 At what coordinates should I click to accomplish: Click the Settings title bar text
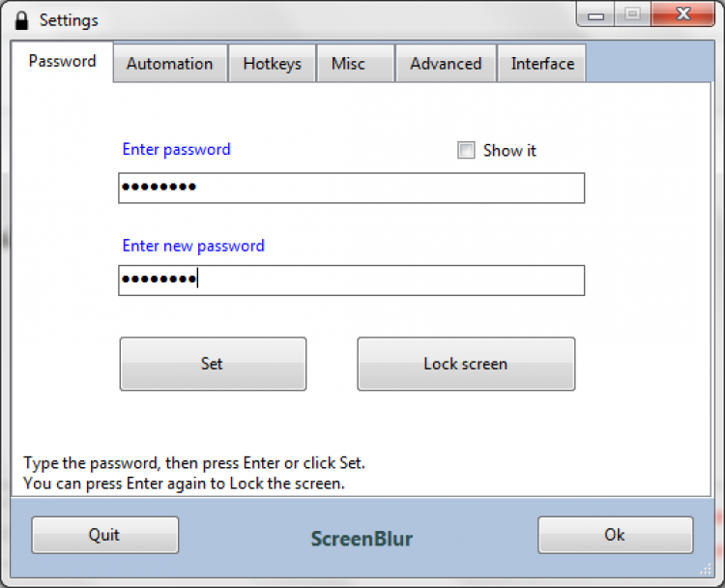point(69,20)
